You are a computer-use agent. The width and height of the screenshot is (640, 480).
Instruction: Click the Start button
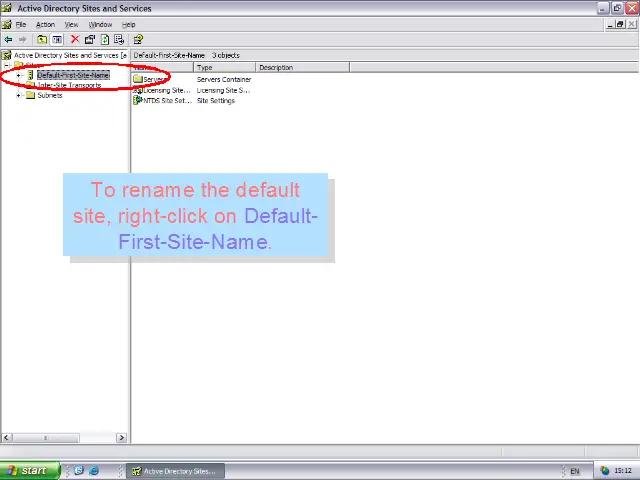30,471
